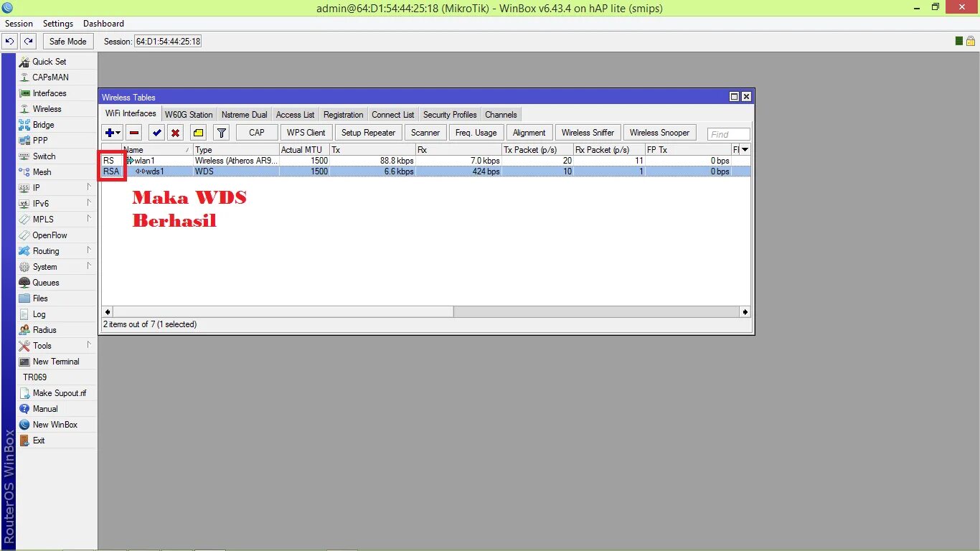
Task: Click the Alignment button
Action: click(529, 133)
